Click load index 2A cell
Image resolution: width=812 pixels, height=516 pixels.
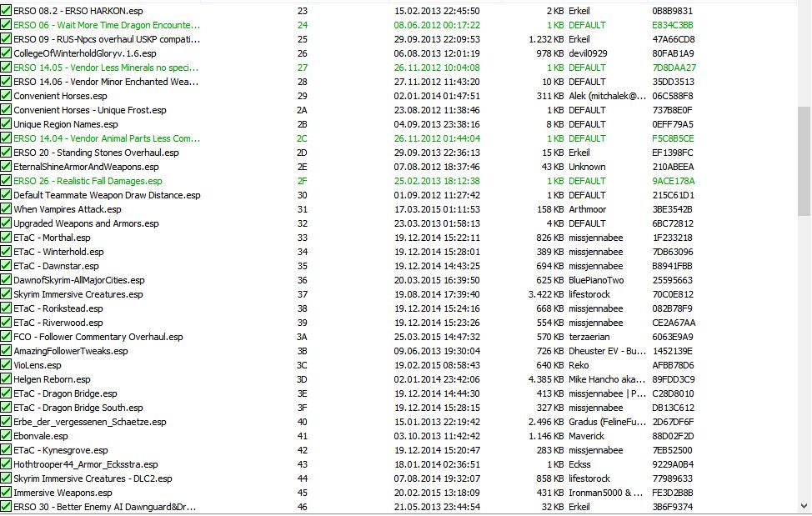303,110
